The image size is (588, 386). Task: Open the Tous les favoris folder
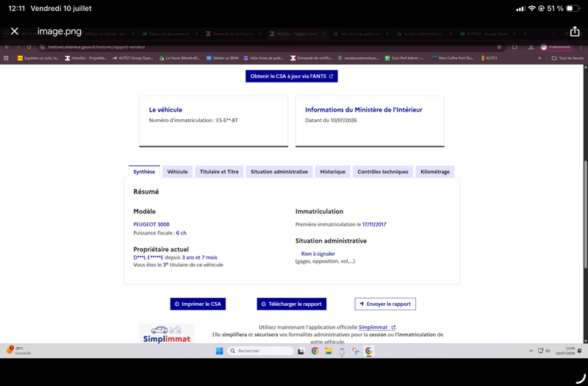click(567, 58)
